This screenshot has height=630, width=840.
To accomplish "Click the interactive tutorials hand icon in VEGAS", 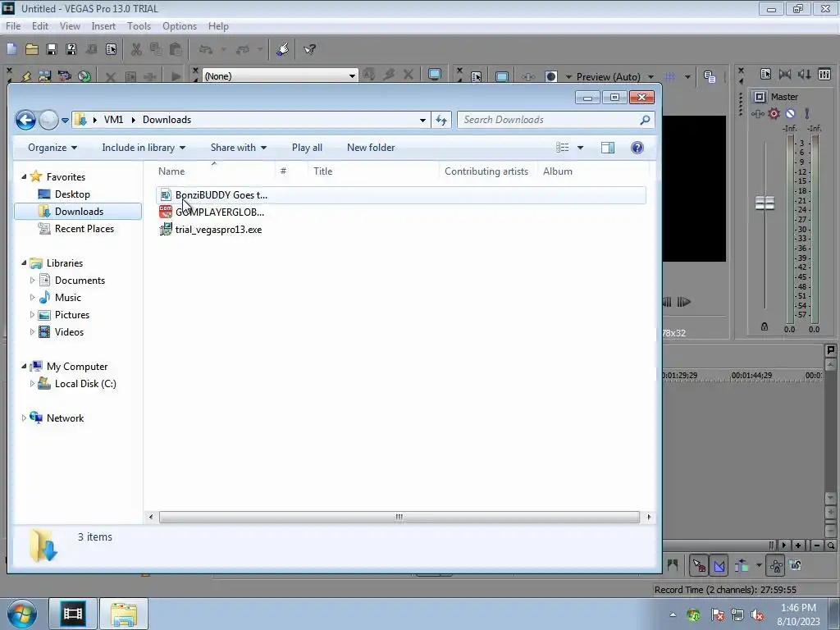I will click(282, 49).
